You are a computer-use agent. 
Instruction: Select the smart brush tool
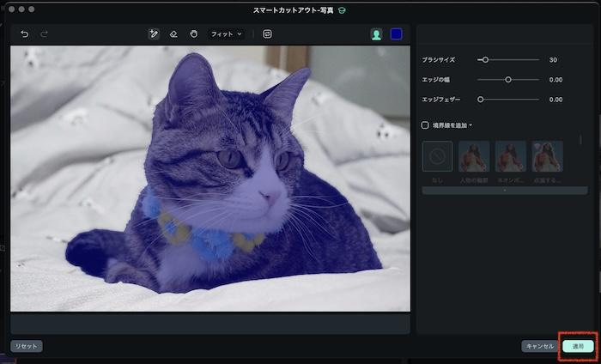(154, 34)
